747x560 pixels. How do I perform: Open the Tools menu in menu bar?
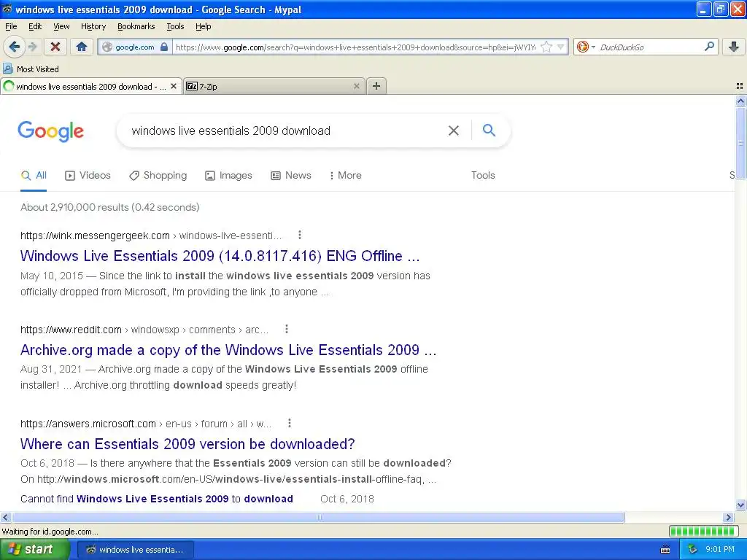175,26
